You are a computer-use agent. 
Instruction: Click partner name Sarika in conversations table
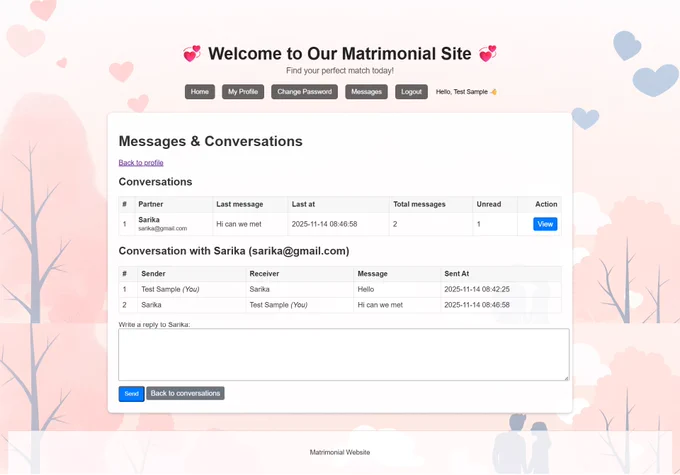tap(149, 219)
